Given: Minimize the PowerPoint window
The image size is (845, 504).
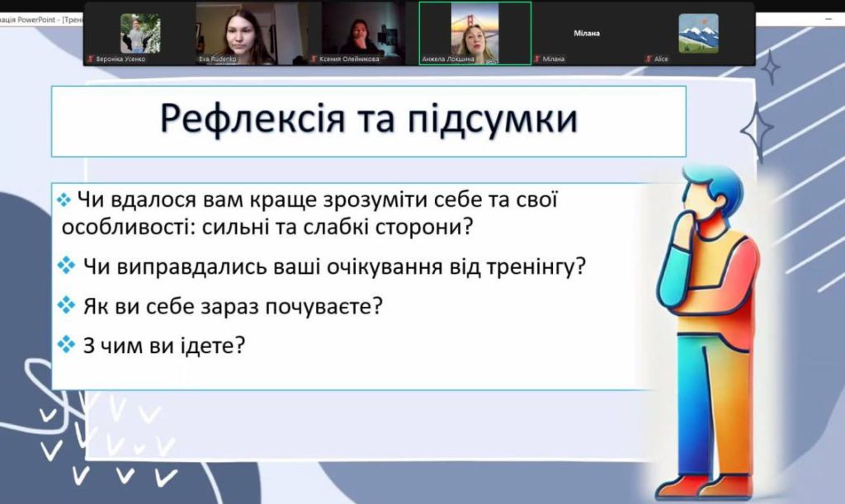Looking at the screenshot, I should click(828, 19).
